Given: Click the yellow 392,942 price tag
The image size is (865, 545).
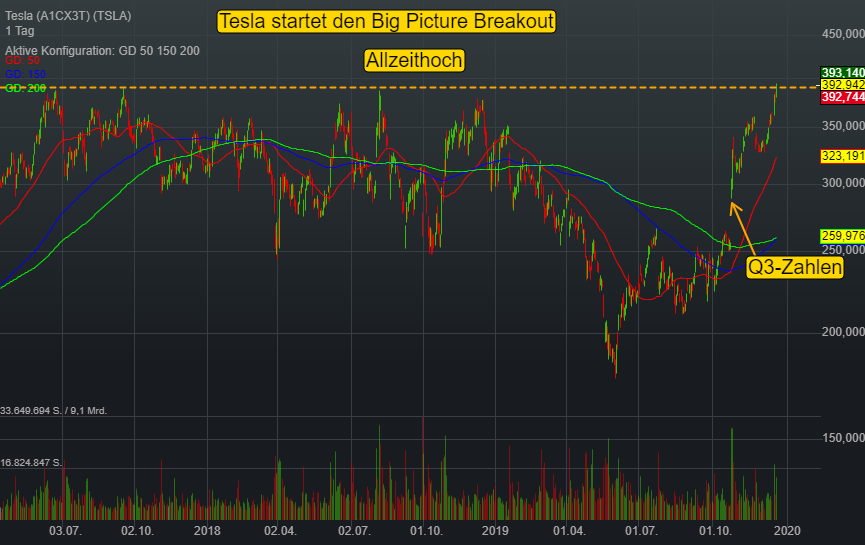Looking at the screenshot, I should (x=842, y=84).
